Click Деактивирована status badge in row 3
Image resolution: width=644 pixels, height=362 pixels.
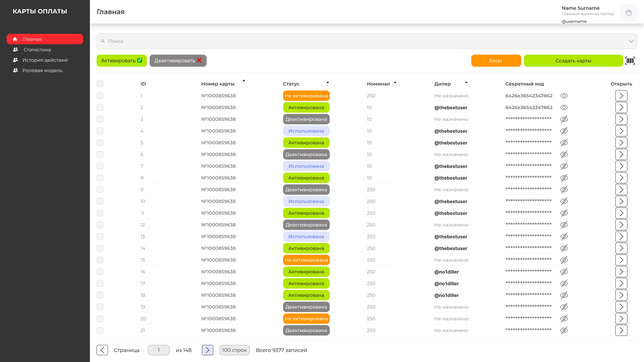tap(306, 119)
